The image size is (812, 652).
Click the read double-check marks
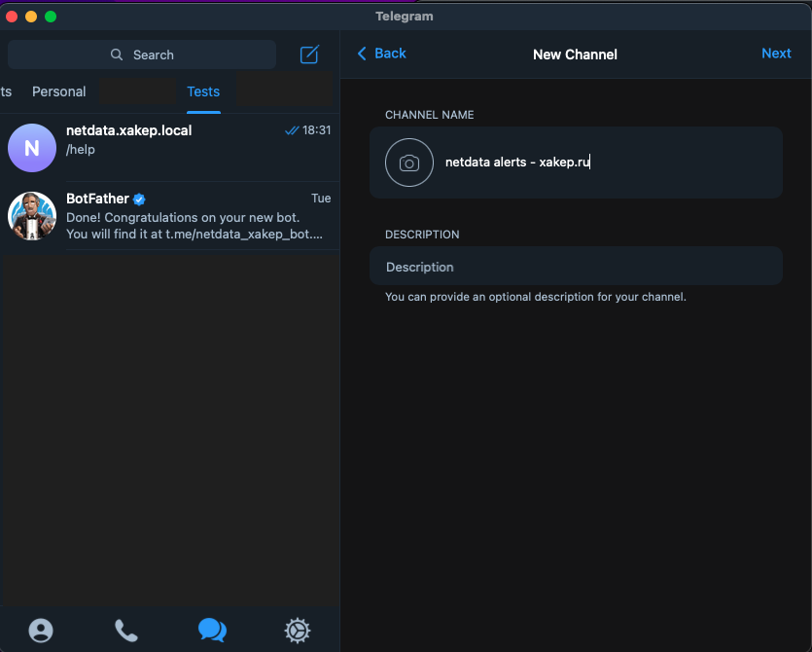pos(292,130)
